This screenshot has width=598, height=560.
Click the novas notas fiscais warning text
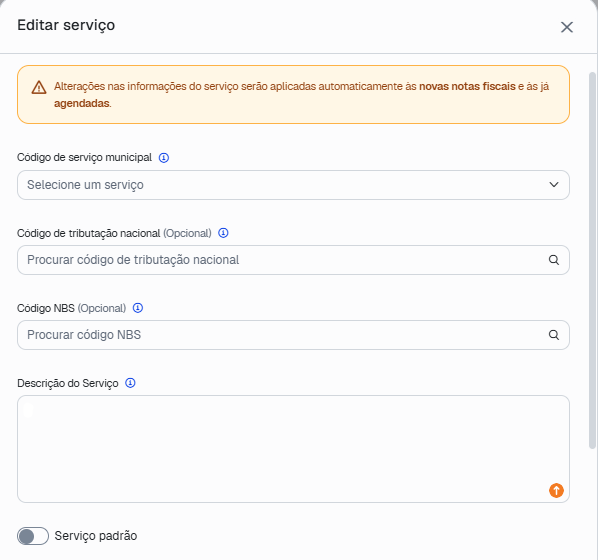tap(467, 87)
